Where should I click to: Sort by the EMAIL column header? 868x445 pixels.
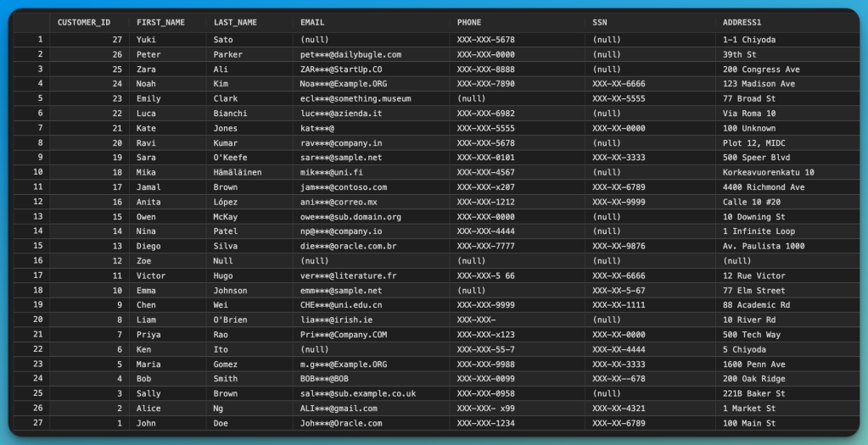coord(312,22)
